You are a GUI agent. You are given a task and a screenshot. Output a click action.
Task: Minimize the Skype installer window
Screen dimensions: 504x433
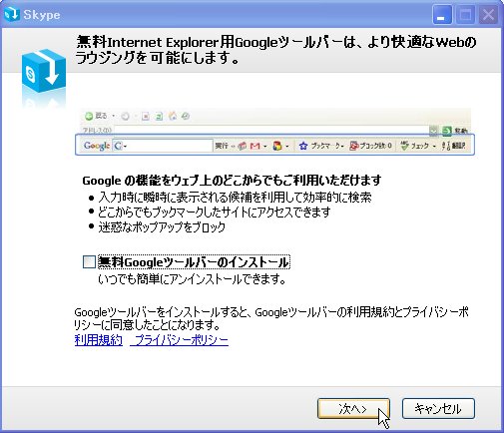click(x=442, y=15)
